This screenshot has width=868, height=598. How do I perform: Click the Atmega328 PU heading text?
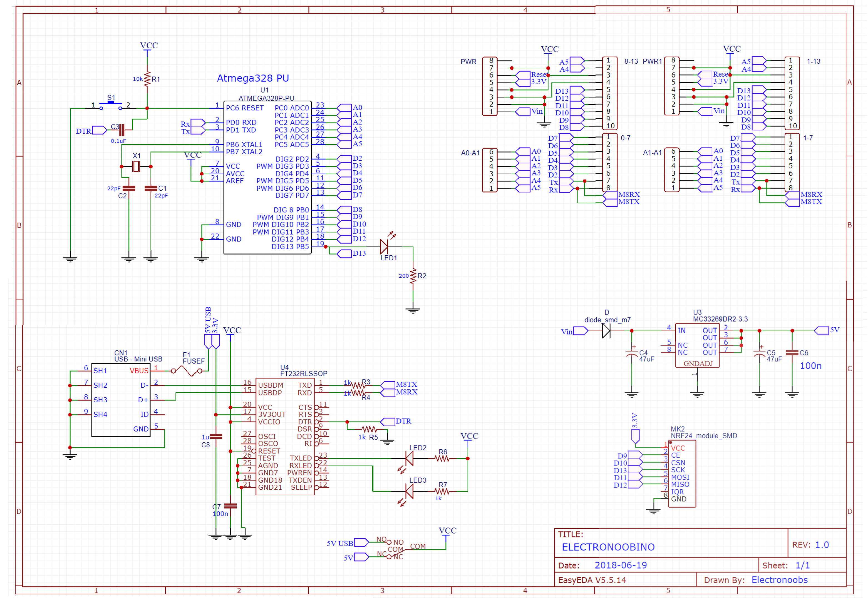point(253,78)
